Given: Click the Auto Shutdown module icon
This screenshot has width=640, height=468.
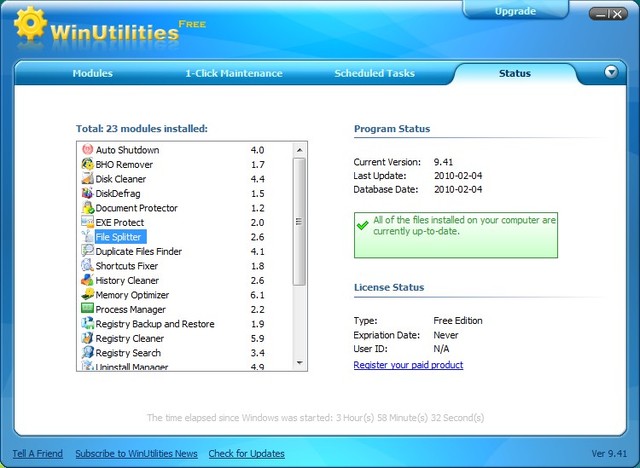Looking at the screenshot, I should (x=87, y=149).
